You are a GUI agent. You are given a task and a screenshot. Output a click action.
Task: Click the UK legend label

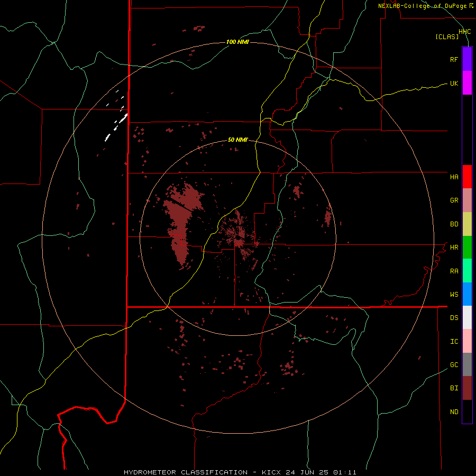tap(454, 83)
